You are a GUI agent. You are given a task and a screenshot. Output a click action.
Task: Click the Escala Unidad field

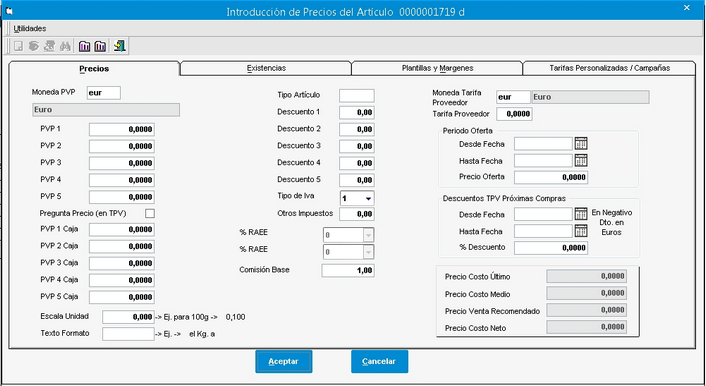[x=128, y=317]
